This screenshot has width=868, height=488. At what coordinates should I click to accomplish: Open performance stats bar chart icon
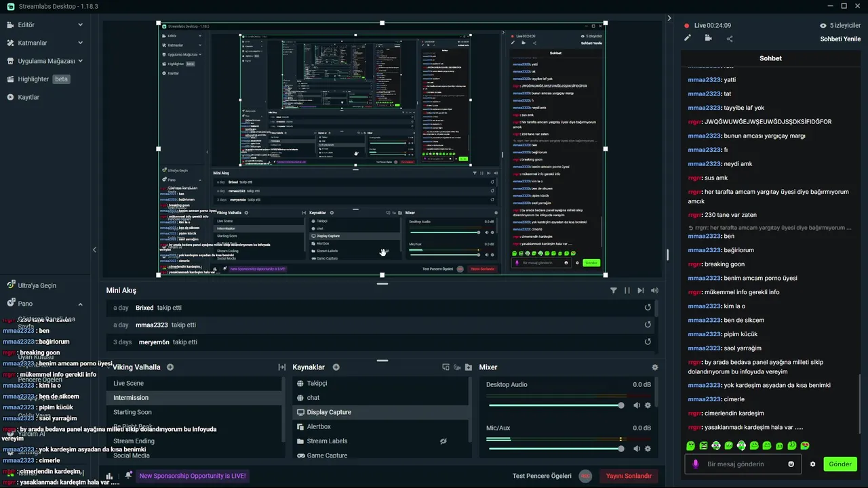click(x=109, y=476)
